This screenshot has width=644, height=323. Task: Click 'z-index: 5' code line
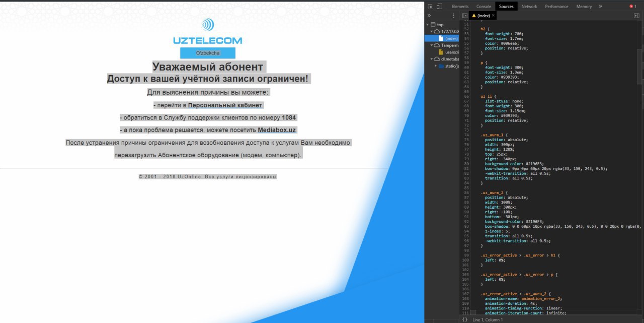[497, 231]
